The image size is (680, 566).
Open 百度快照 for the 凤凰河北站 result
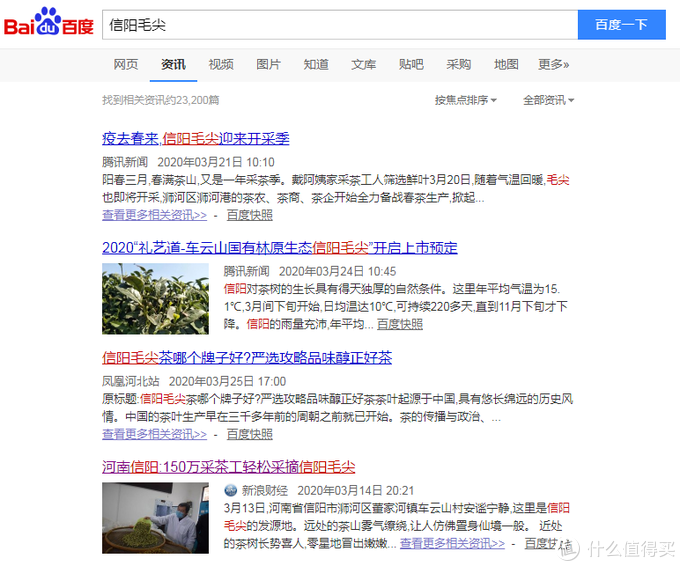coord(250,434)
